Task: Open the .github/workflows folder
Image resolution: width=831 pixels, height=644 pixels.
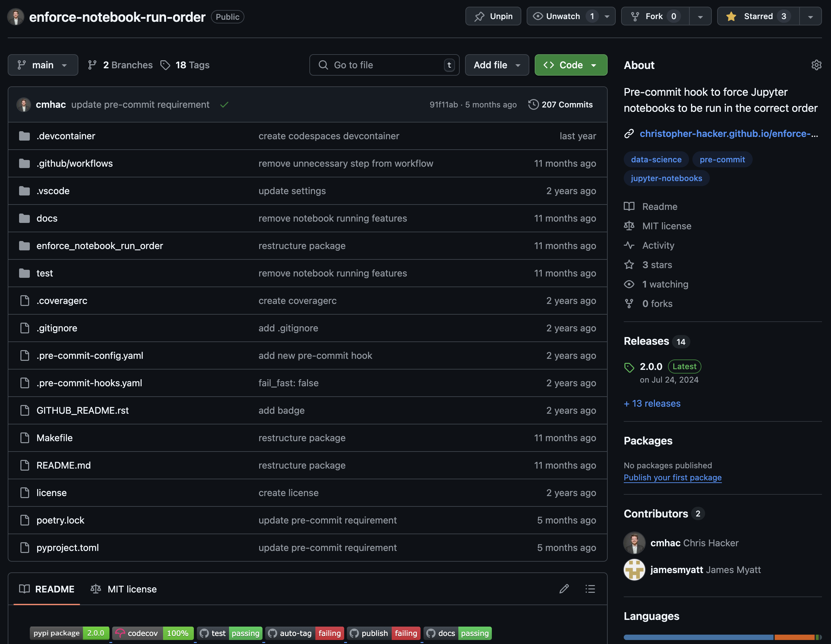Action: coord(75,163)
